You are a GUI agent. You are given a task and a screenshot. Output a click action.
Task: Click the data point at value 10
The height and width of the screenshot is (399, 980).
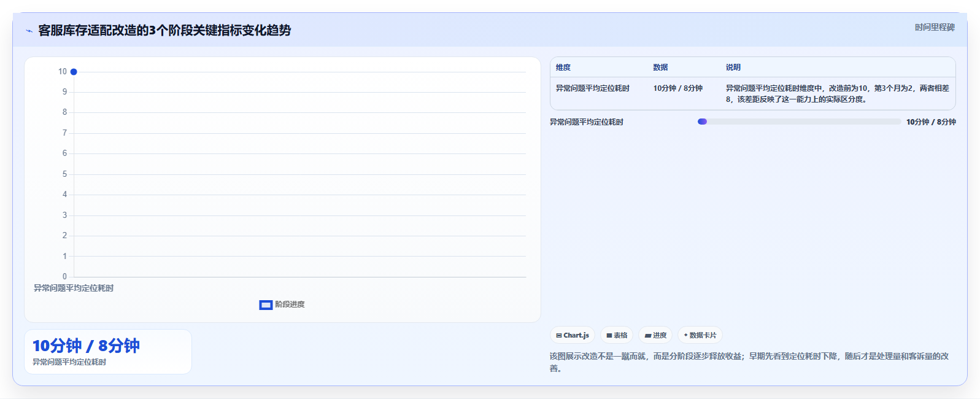pos(74,72)
